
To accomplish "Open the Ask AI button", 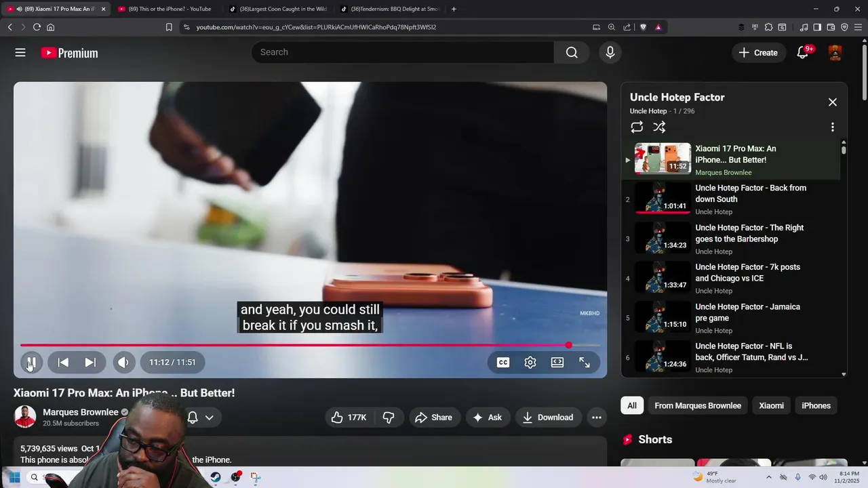I will [488, 418].
